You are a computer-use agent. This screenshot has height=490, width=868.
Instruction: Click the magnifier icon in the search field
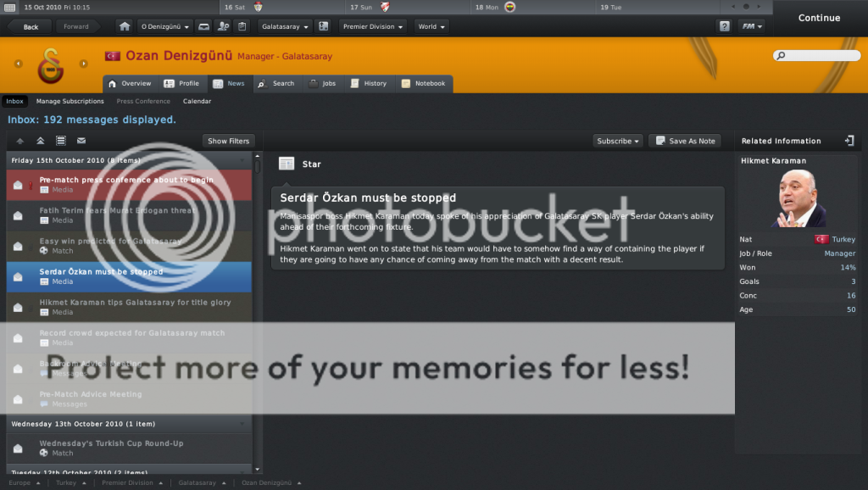pos(781,55)
